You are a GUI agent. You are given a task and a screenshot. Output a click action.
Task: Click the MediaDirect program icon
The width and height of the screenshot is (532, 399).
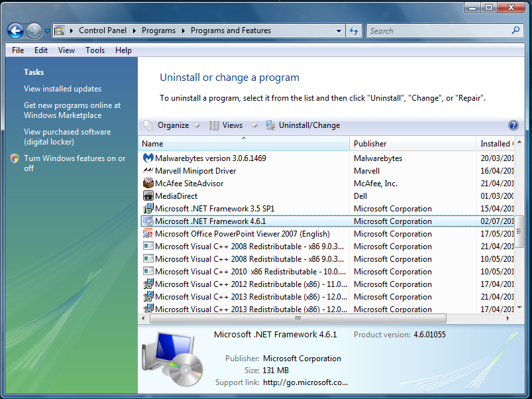148,196
